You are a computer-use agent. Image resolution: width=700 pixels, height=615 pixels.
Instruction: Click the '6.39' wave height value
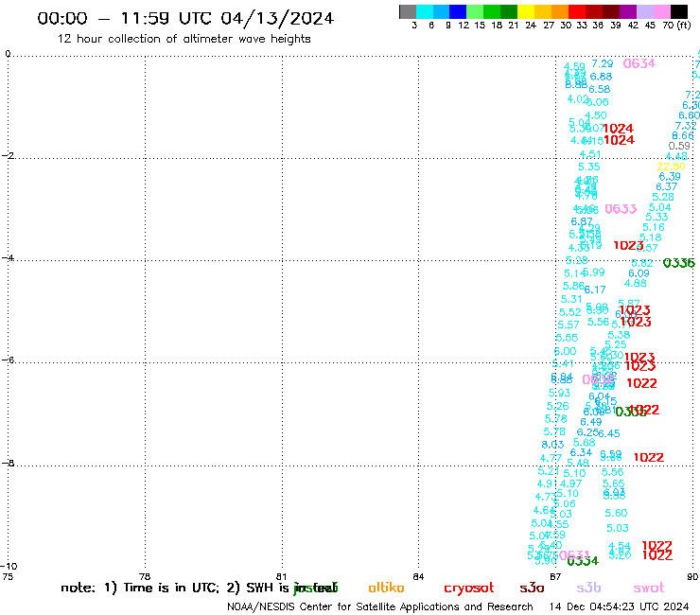[x=670, y=176]
